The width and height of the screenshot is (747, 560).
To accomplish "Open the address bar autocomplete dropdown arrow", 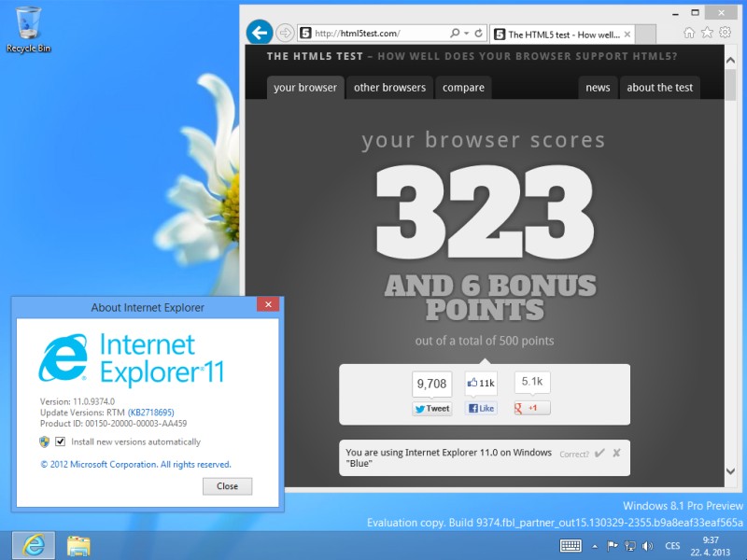I will pyautogui.click(x=467, y=33).
